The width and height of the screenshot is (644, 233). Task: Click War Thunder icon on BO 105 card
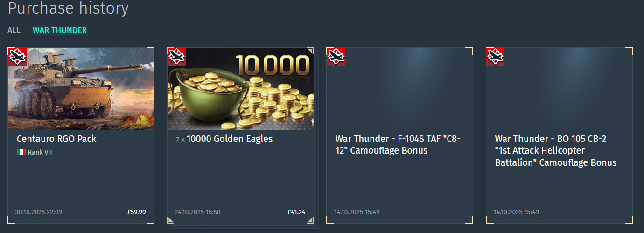495,56
